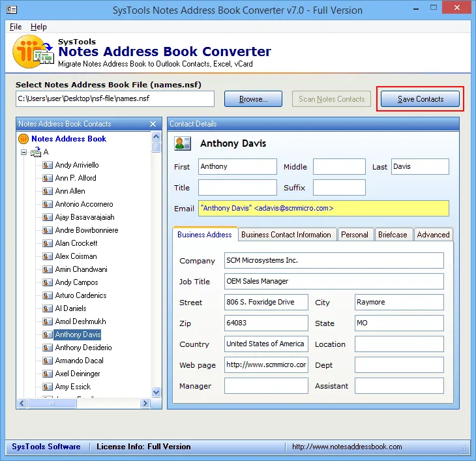Click contact card icon beside Andre Bowrbonniere
This screenshot has height=461, width=476.
tap(48, 230)
